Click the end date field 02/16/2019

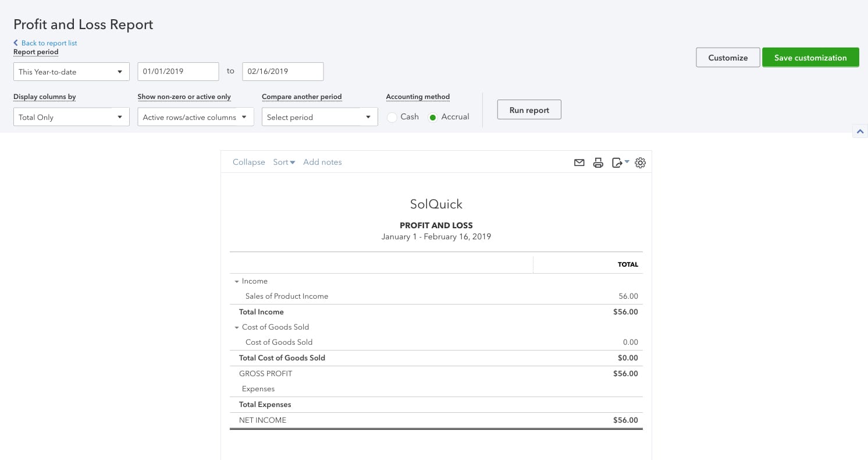pyautogui.click(x=283, y=72)
